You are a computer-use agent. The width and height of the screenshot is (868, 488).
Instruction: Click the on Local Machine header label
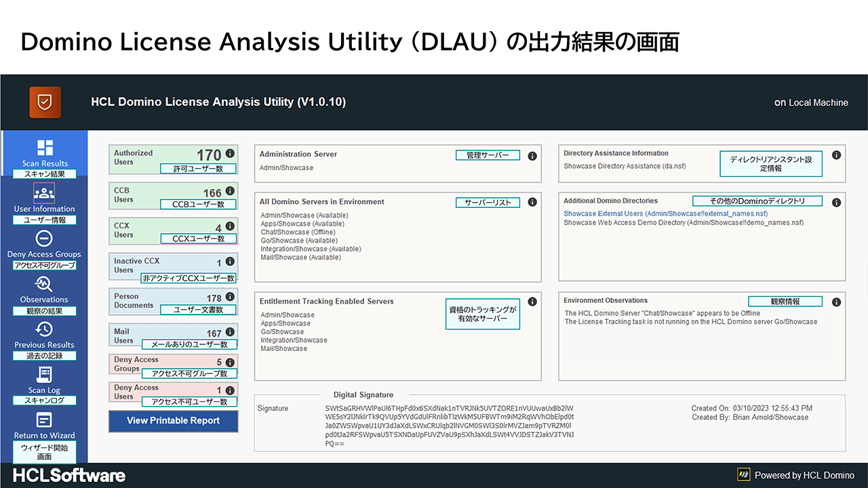click(x=811, y=102)
